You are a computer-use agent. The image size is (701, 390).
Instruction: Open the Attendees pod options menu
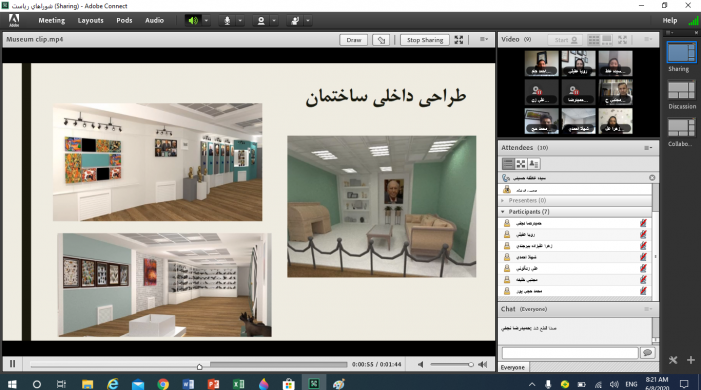(648, 148)
